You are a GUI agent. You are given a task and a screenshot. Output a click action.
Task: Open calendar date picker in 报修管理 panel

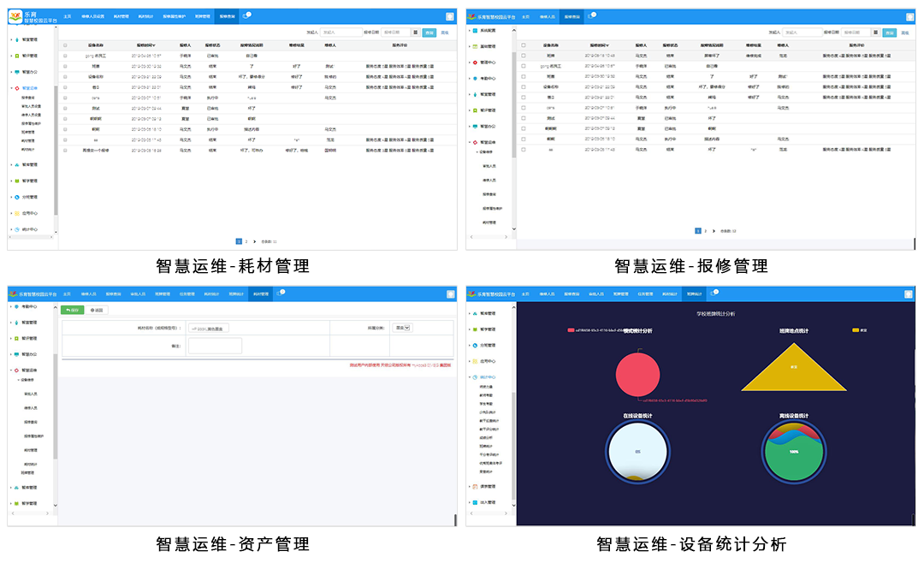tap(876, 33)
